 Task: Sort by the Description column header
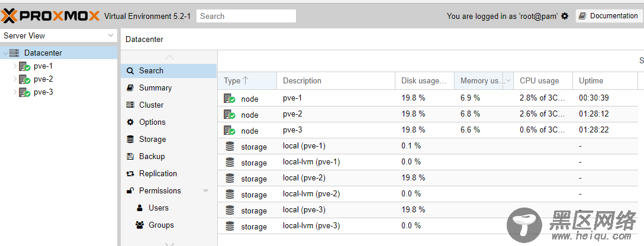click(336, 81)
